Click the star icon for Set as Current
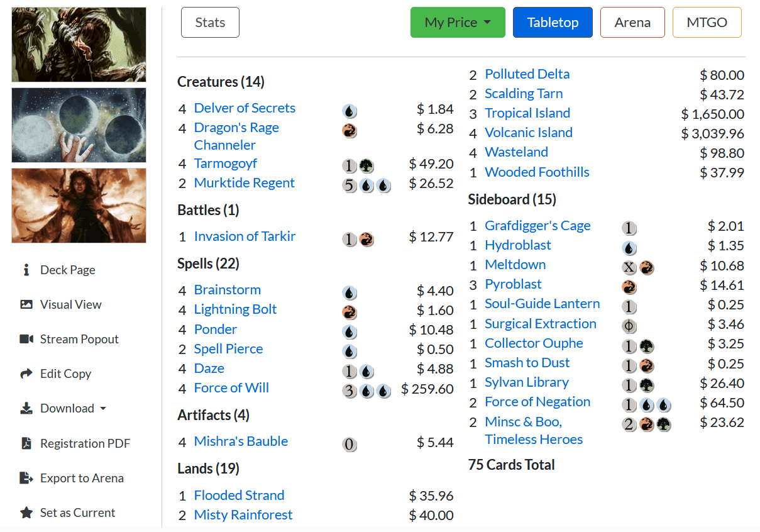The image size is (760, 532). (26, 513)
